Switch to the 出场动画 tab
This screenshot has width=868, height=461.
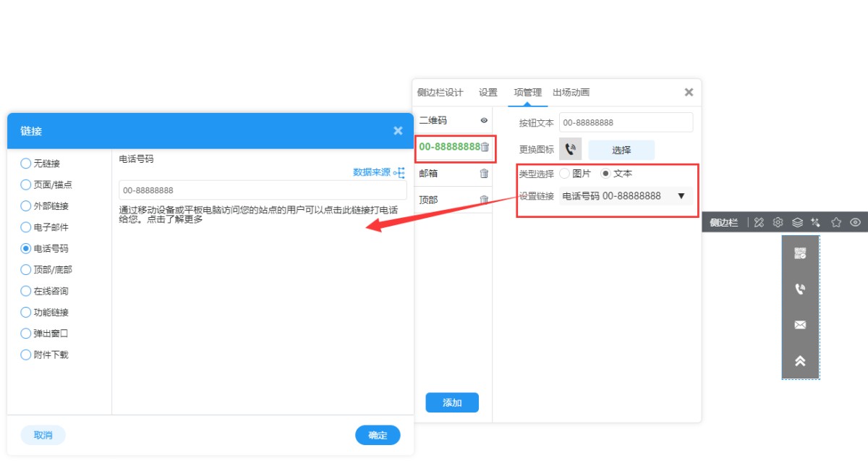[571, 93]
